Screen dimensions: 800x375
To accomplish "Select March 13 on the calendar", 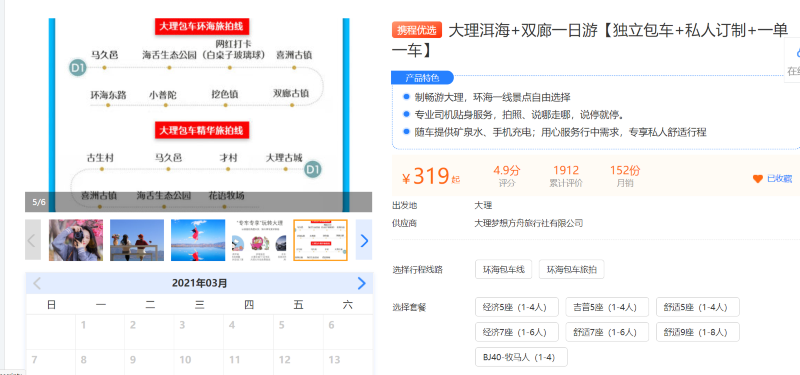I will click(348, 362).
